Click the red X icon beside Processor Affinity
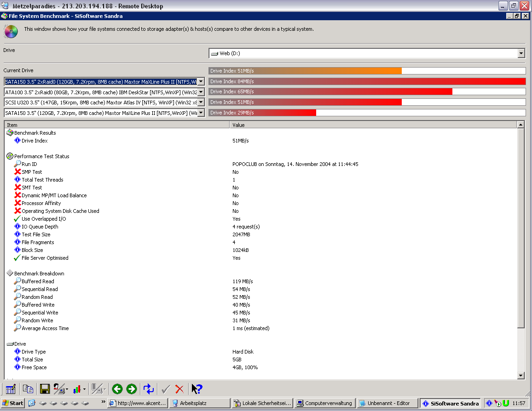The image size is (532, 411). coord(17,203)
